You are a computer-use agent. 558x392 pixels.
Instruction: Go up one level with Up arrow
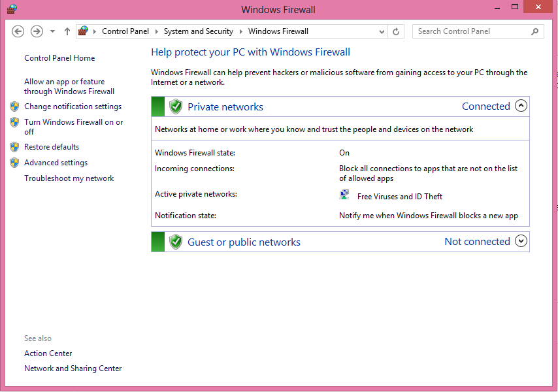pyautogui.click(x=67, y=31)
